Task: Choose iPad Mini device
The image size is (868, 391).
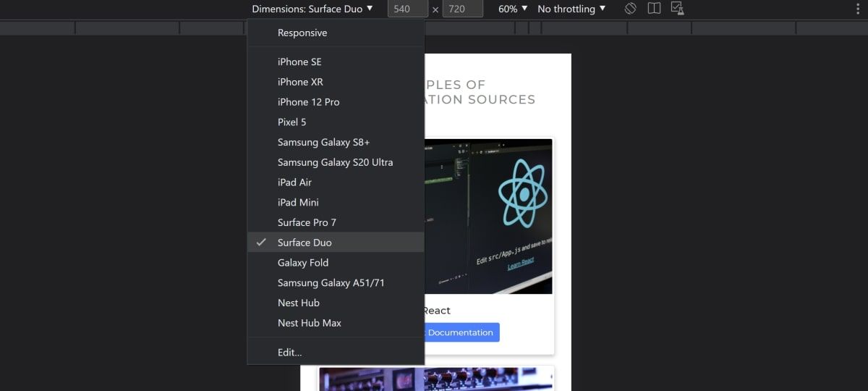Action: click(x=336, y=202)
